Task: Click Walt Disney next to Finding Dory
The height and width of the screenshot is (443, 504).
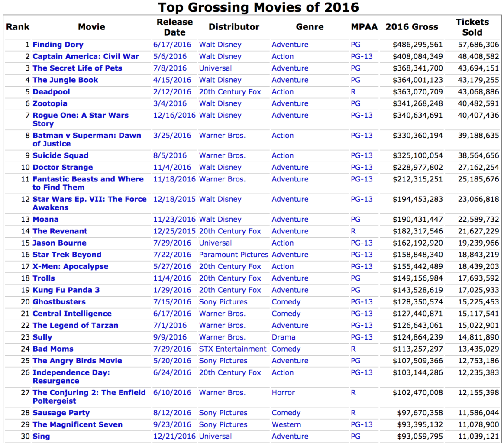Action: coord(220,44)
